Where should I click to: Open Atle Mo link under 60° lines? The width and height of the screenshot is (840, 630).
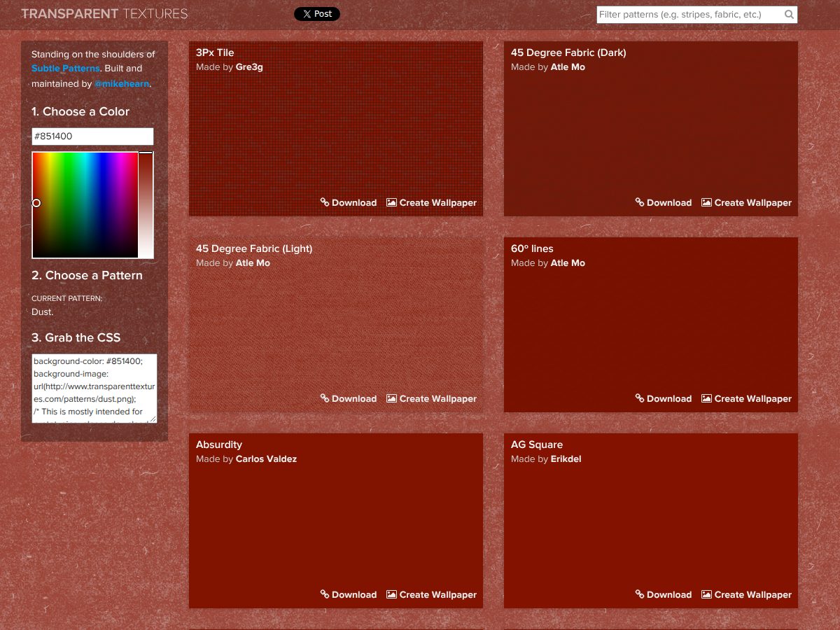(x=568, y=263)
